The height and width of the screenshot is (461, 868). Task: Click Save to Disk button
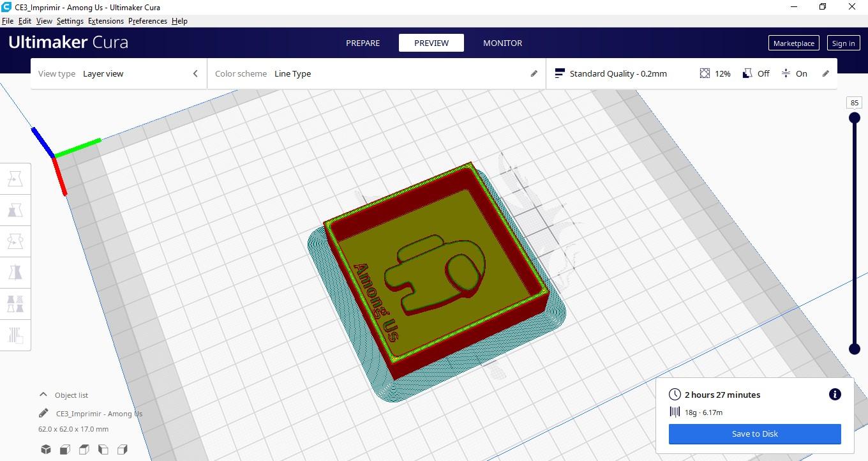pos(755,434)
